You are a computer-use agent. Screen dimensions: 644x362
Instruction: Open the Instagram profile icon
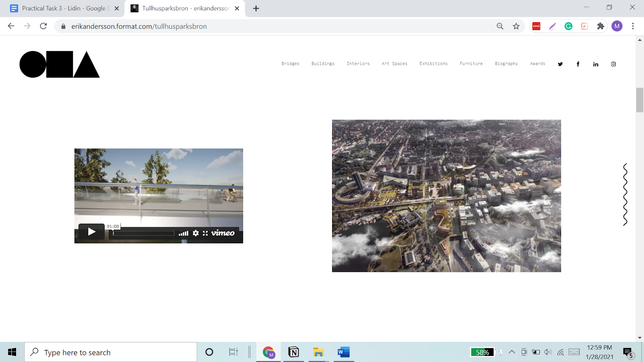click(613, 64)
